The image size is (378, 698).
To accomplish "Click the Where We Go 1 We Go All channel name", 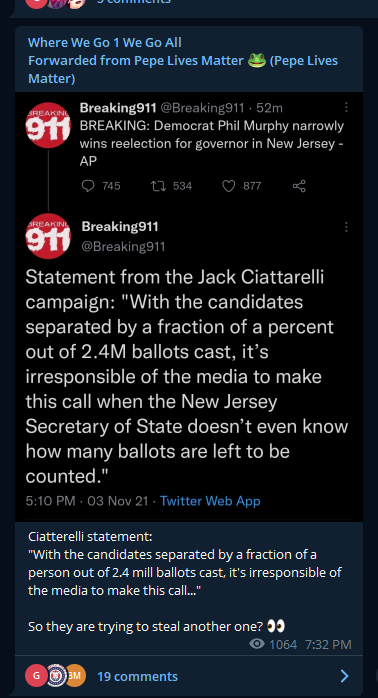I will click(x=105, y=43).
